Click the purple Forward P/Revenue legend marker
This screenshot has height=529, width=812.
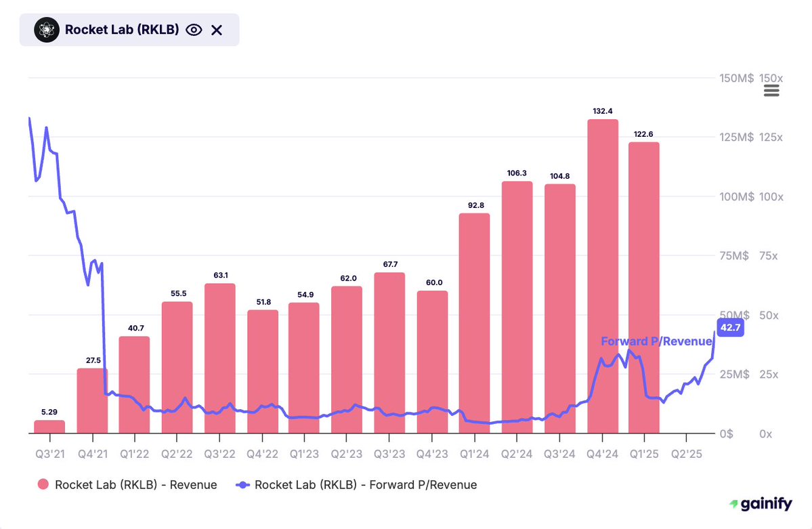tap(242, 485)
